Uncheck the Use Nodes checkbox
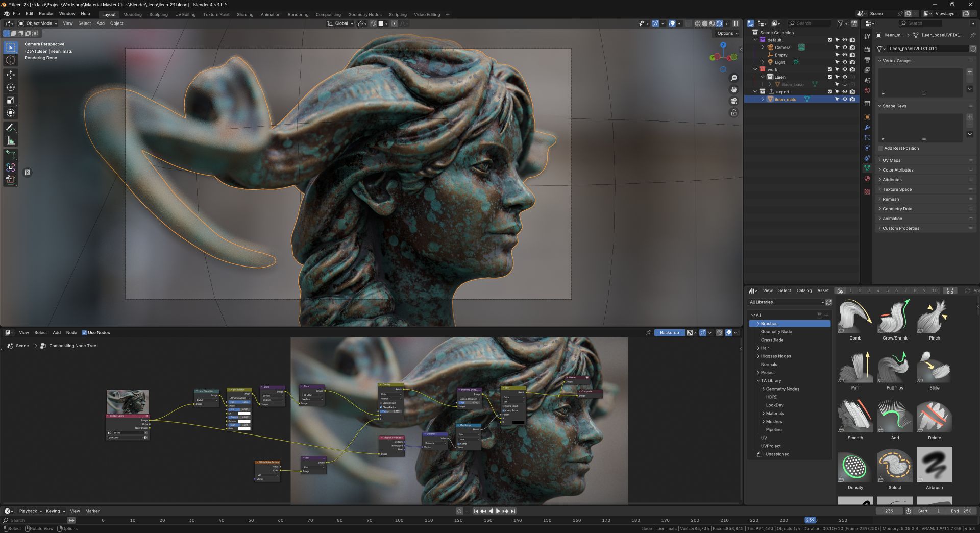Screen dimensions: 980x533 click(x=84, y=333)
